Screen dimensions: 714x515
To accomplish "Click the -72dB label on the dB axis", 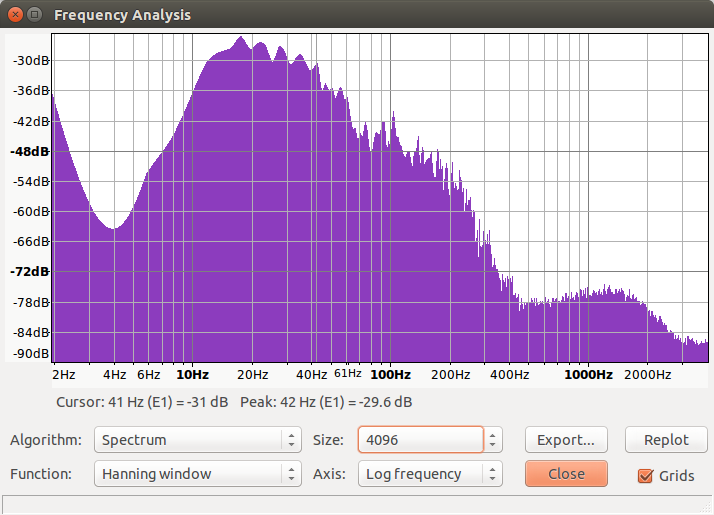I will coord(29,272).
